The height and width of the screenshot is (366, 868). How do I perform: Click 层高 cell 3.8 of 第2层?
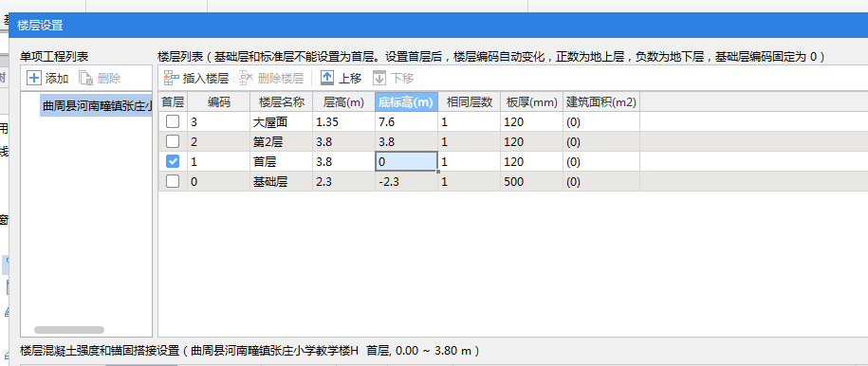point(343,141)
